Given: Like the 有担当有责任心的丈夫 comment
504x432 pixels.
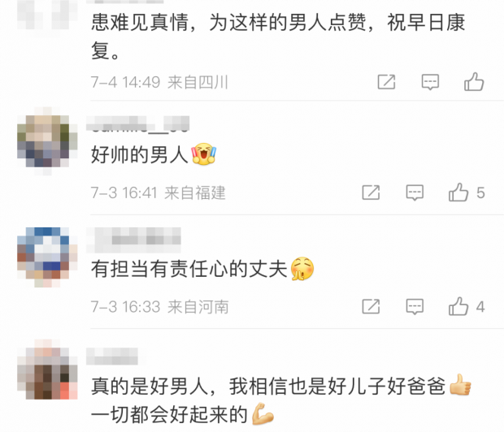Looking at the screenshot, I should pos(458,306).
